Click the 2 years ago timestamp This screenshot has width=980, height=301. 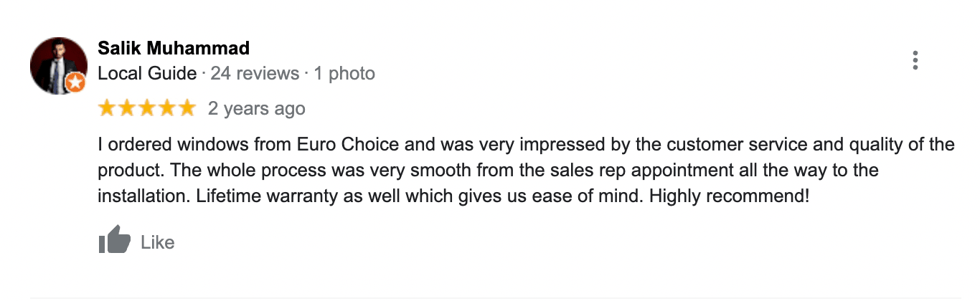tap(257, 109)
